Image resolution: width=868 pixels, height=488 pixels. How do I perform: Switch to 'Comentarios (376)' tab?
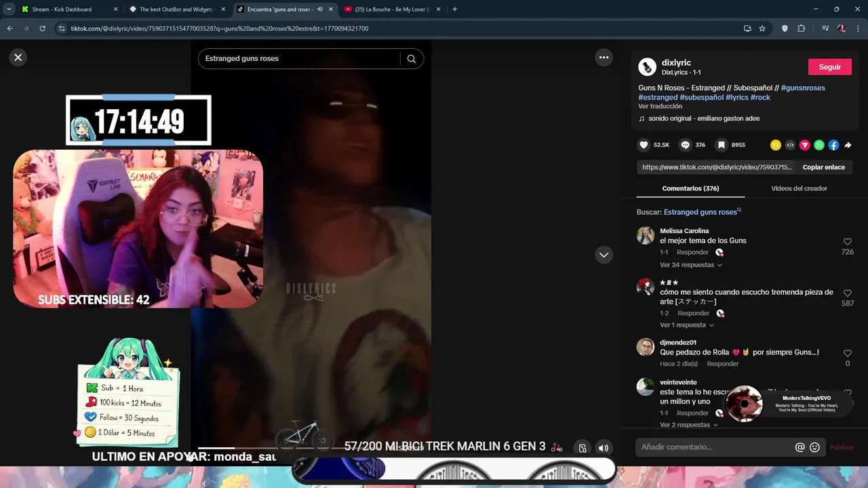point(690,188)
